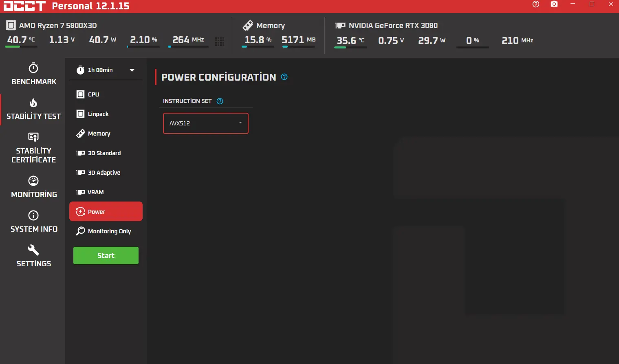Click the Power test lightning icon
The height and width of the screenshot is (364, 619).
81,212
